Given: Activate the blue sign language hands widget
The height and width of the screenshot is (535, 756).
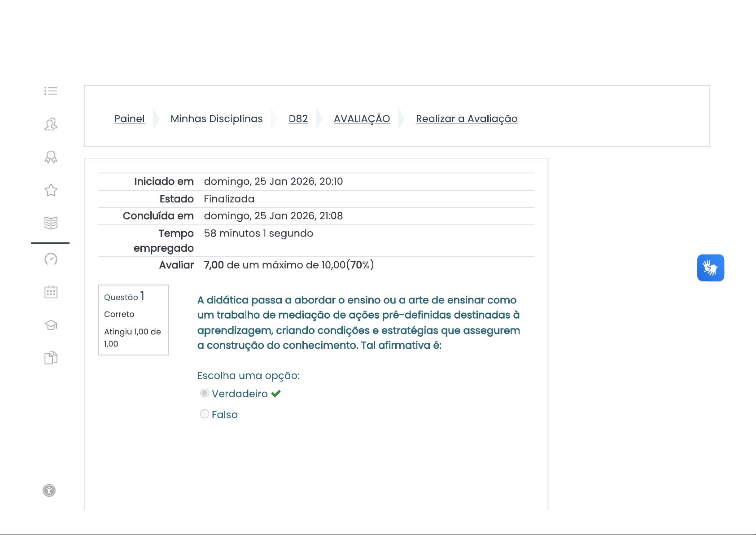Looking at the screenshot, I should 710,268.
